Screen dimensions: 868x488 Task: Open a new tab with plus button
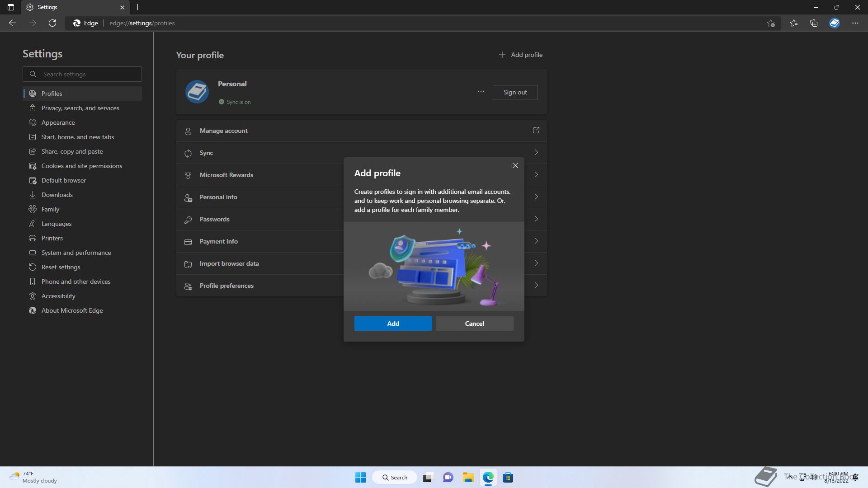tap(138, 7)
